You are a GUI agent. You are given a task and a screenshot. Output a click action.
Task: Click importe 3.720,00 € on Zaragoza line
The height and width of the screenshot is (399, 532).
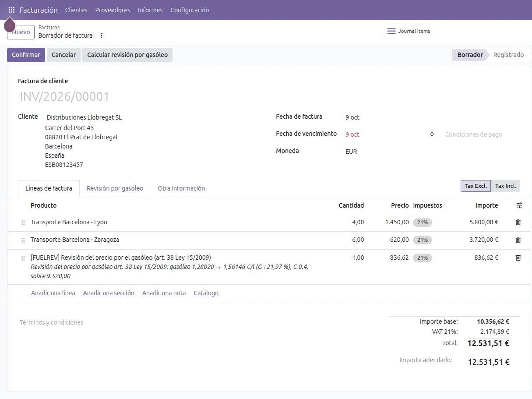[x=484, y=240]
